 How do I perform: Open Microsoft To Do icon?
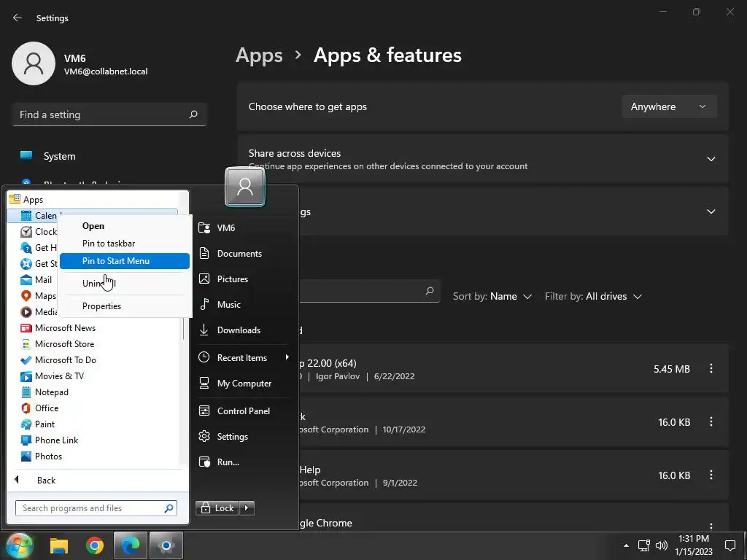(26, 360)
